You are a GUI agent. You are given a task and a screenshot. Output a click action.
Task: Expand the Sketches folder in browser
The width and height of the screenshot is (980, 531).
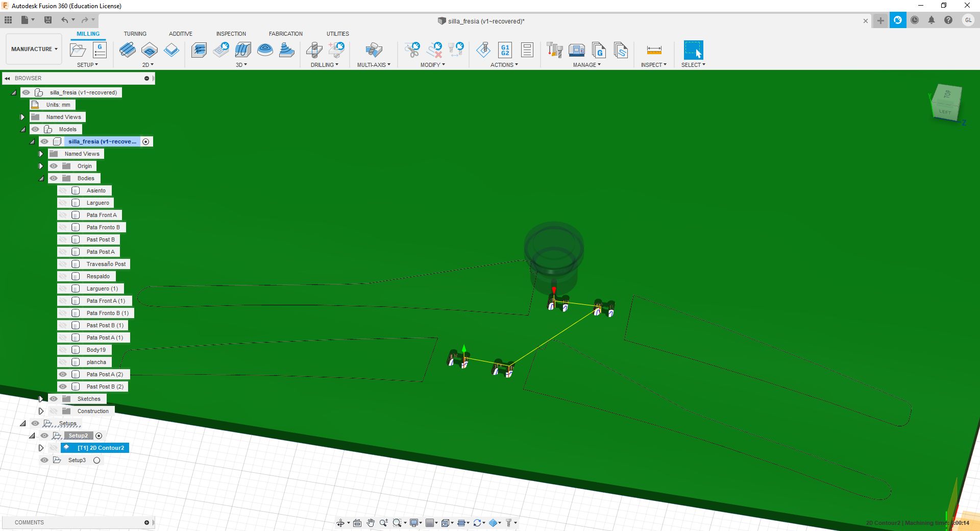coord(41,399)
